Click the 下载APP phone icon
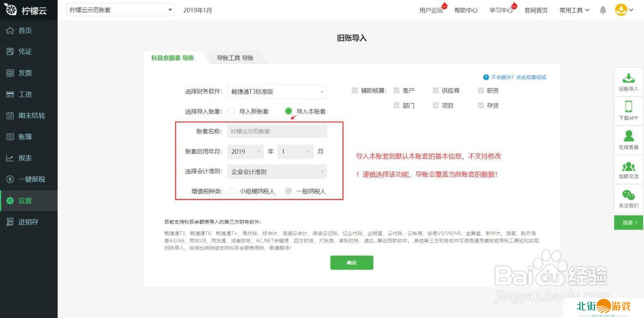This screenshot has width=644, height=318. (x=628, y=107)
